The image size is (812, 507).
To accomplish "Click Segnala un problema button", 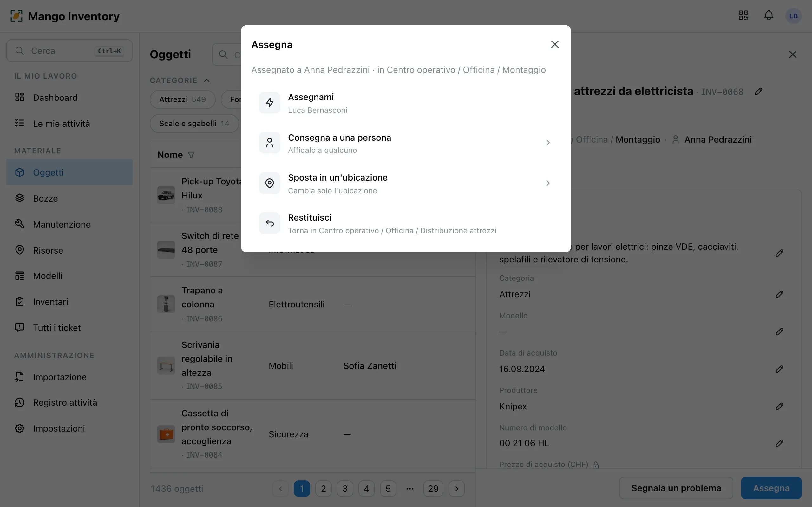I will (676, 488).
